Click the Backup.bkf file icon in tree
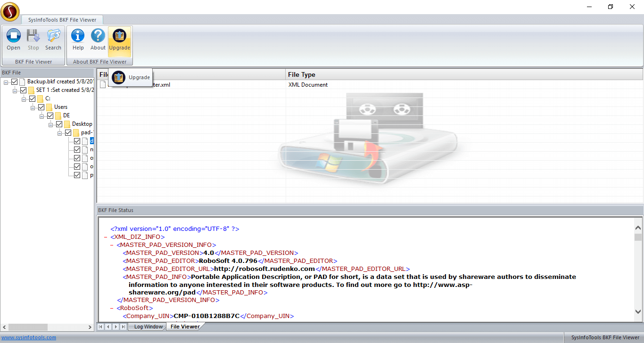 (x=22, y=82)
